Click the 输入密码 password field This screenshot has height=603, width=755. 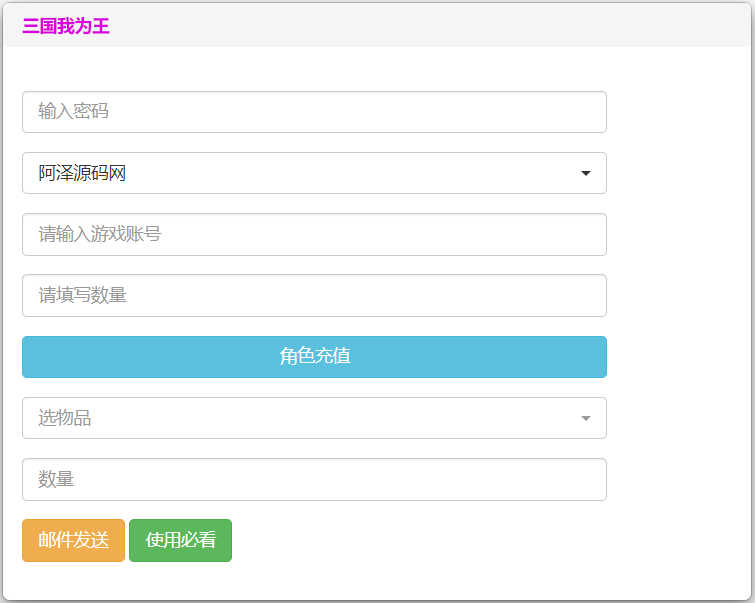point(314,112)
